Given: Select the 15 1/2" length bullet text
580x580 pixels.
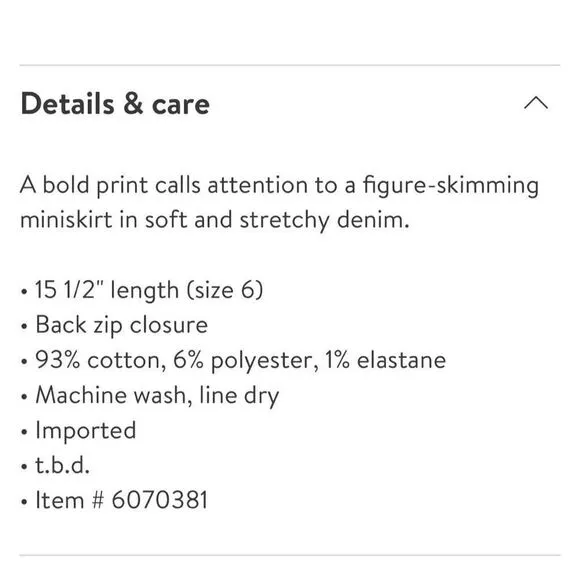Looking at the screenshot, I should coord(149,289).
